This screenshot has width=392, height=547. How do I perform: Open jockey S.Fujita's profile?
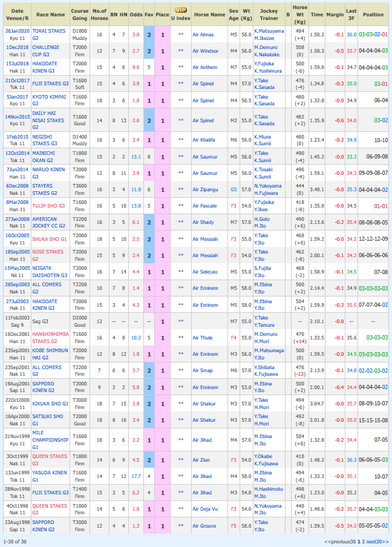coord(263,268)
